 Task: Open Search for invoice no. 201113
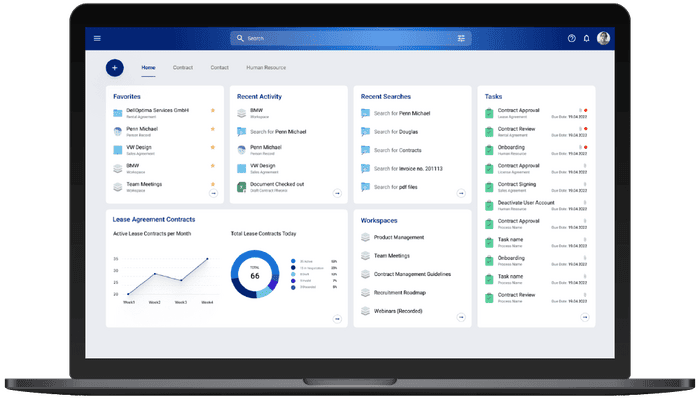pos(408,169)
